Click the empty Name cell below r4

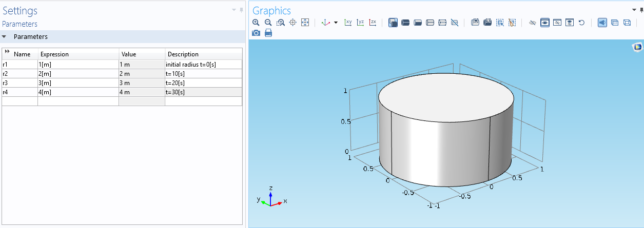[19, 101]
